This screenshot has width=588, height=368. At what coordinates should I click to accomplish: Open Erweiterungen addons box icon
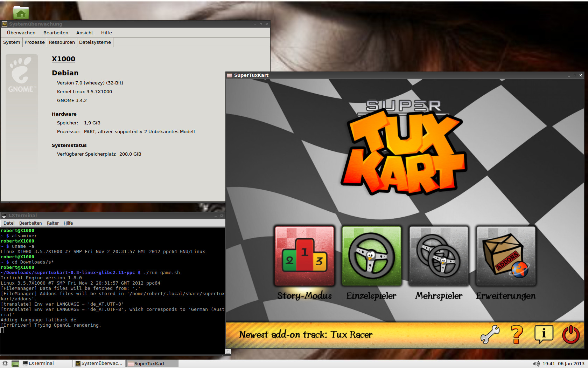(506, 256)
